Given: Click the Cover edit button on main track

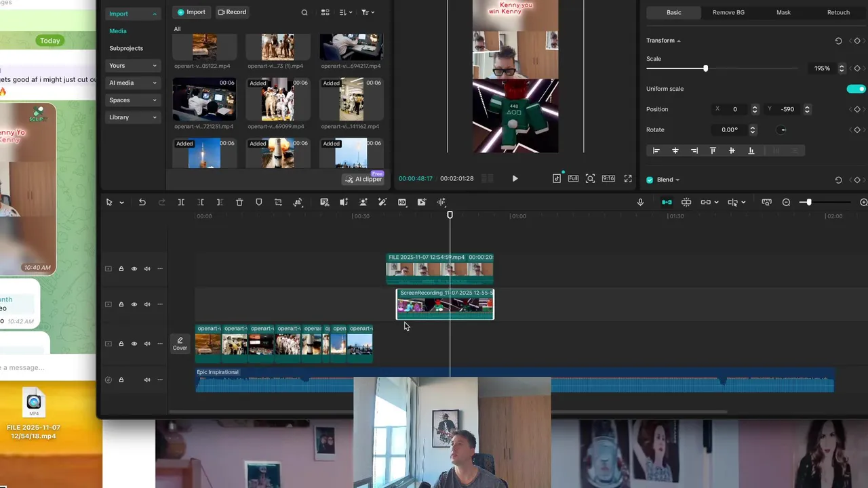Looking at the screenshot, I should coord(180,344).
